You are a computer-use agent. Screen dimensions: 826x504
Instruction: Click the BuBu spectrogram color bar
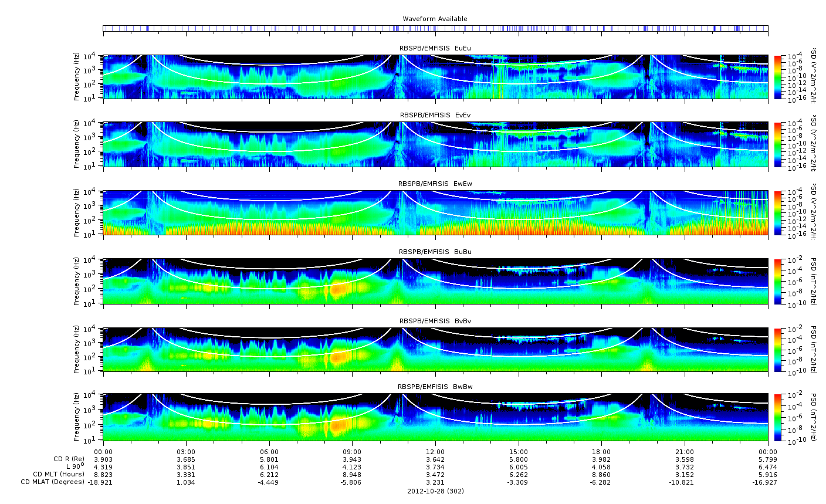pos(778,281)
